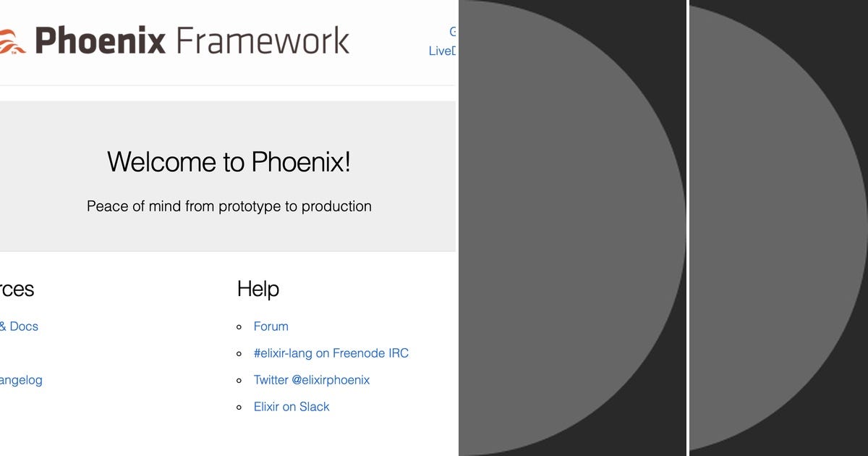Click the white divider between dark panels

687,228
